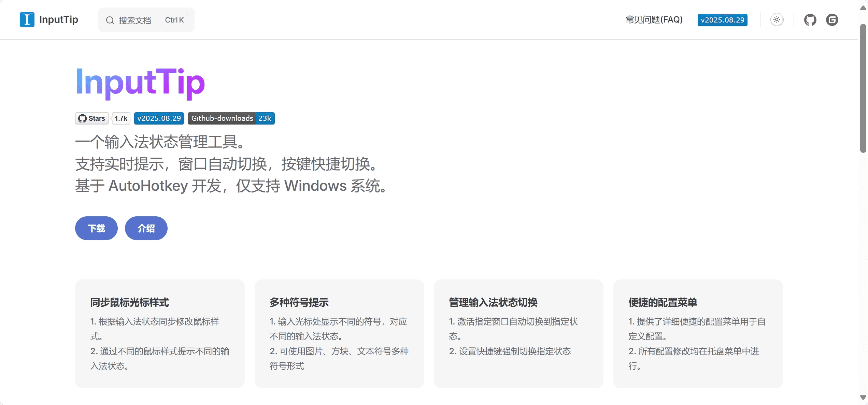The height and width of the screenshot is (405, 868).
Task: Click text 支持实时提示，窗口自动切换
Action: coord(171,164)
